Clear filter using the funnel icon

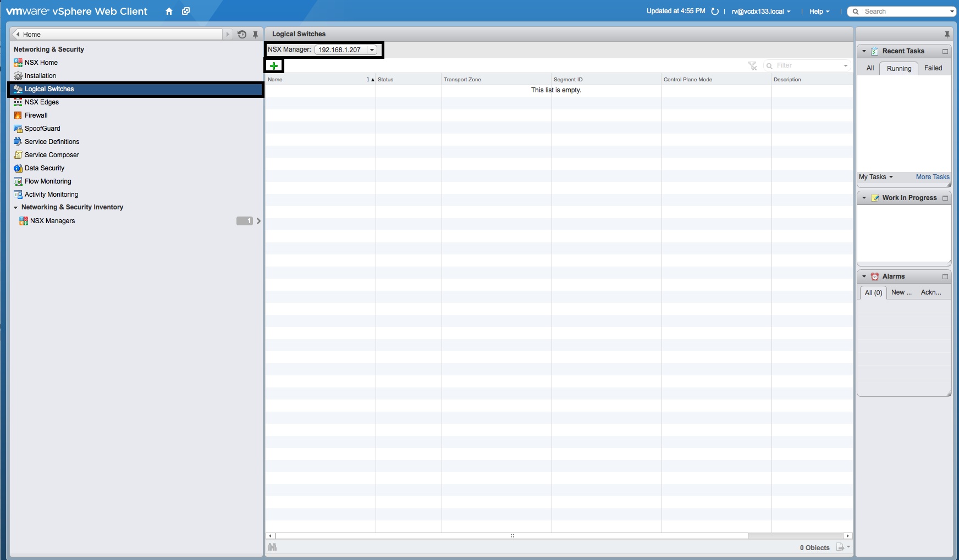click(752, 66)
